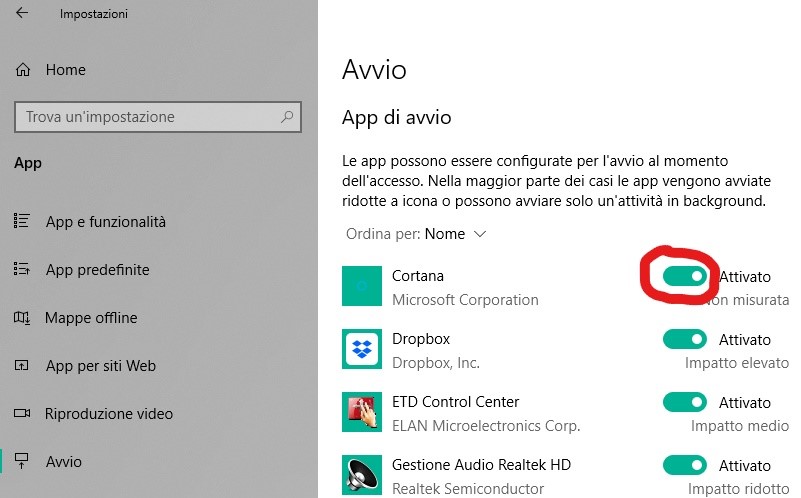The width and height of the screenshot is (801, 498).
Task: Click the Dropbox app icon
Action: tap(362, 349)
